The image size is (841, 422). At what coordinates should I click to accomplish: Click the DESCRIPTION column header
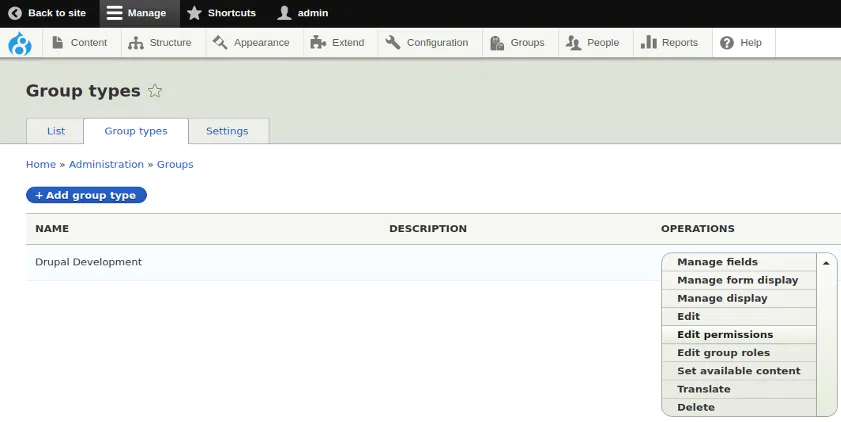pos(428,229)
